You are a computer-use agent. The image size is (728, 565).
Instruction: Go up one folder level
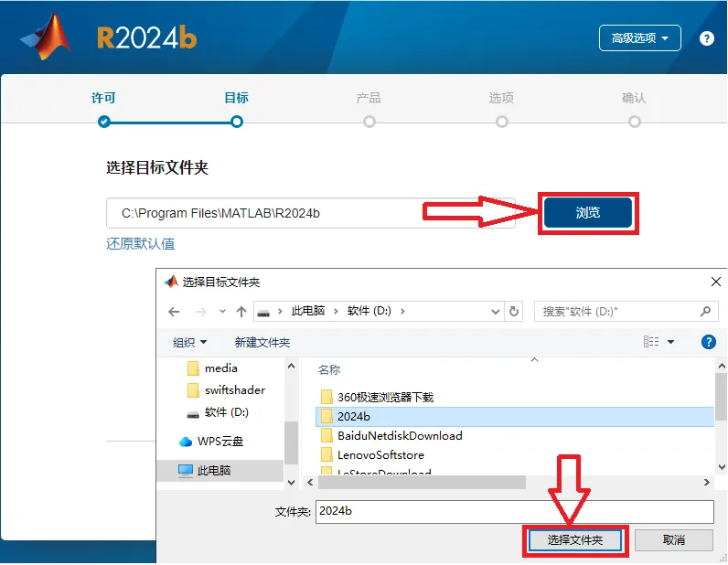click(x=241, y=312)
